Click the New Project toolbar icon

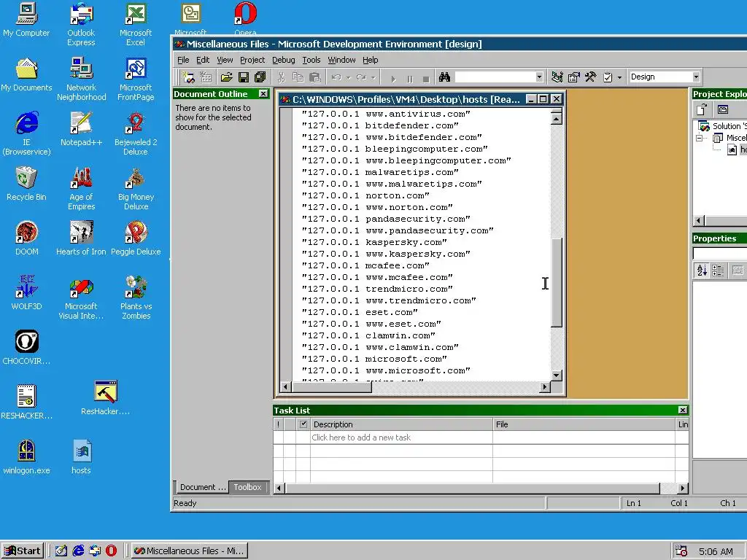(x=189, y=77)
